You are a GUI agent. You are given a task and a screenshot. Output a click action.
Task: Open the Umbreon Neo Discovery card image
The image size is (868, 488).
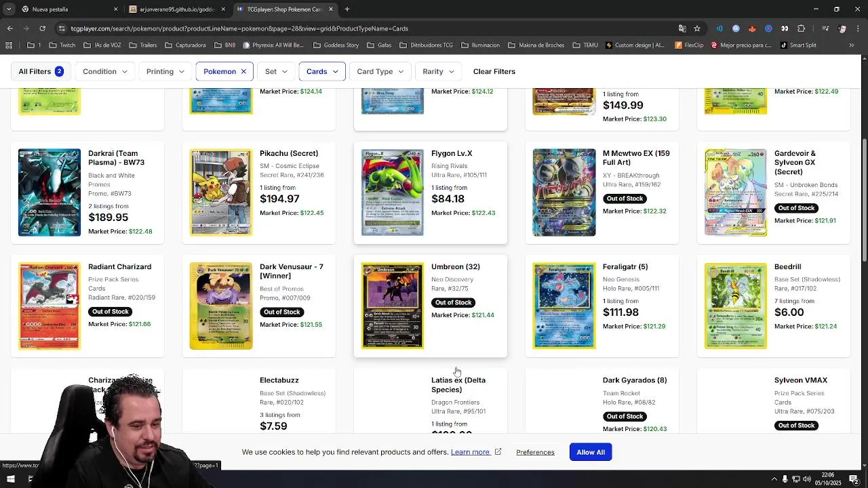click(x=393, y=306)
